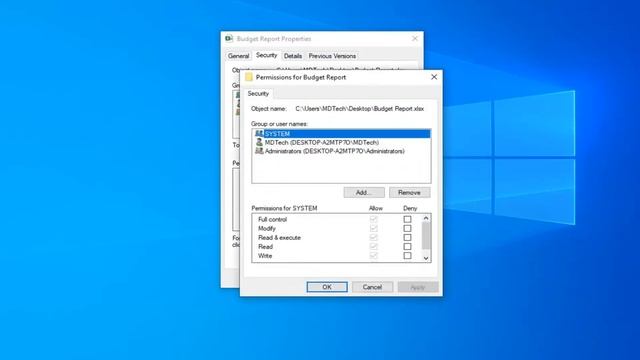Click the MDTech user account icon
The width and height of the screenshot is (640, 360).
pyautogui.click(x=259, y=142)
